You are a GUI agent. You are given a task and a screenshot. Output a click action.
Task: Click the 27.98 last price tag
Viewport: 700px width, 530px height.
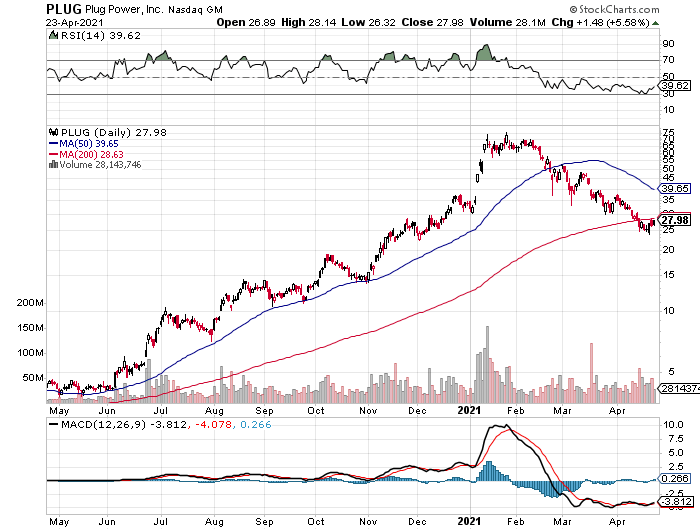675,220
